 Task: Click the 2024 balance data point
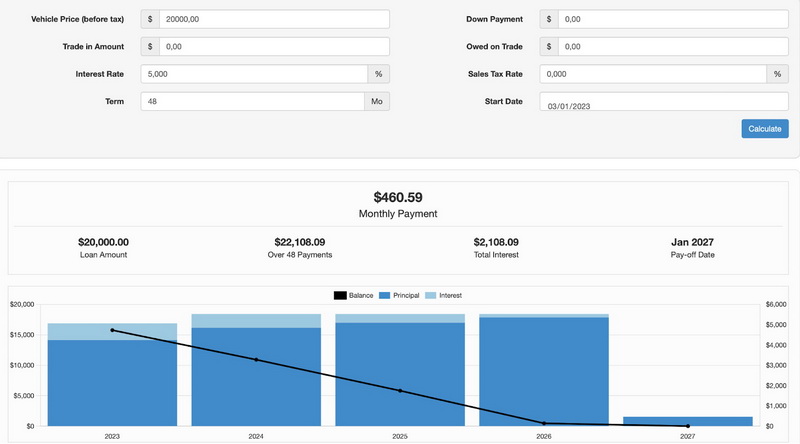click(256, 360)
